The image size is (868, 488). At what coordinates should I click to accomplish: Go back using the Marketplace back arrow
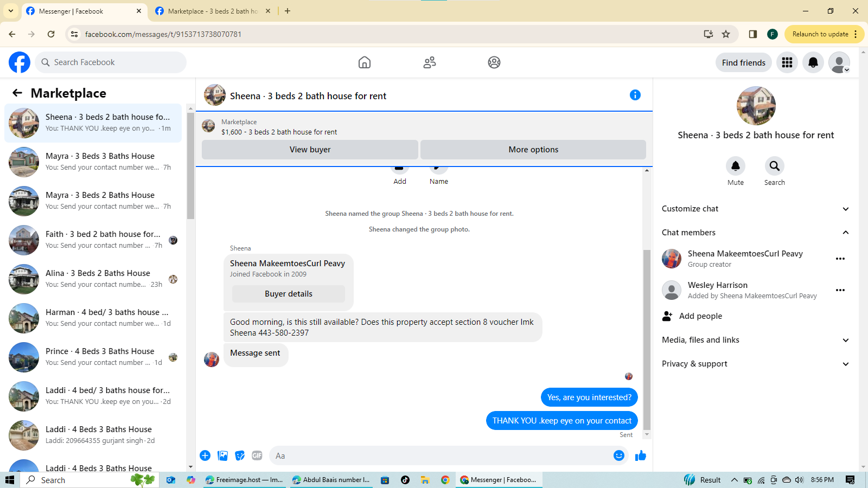[17, 93]
